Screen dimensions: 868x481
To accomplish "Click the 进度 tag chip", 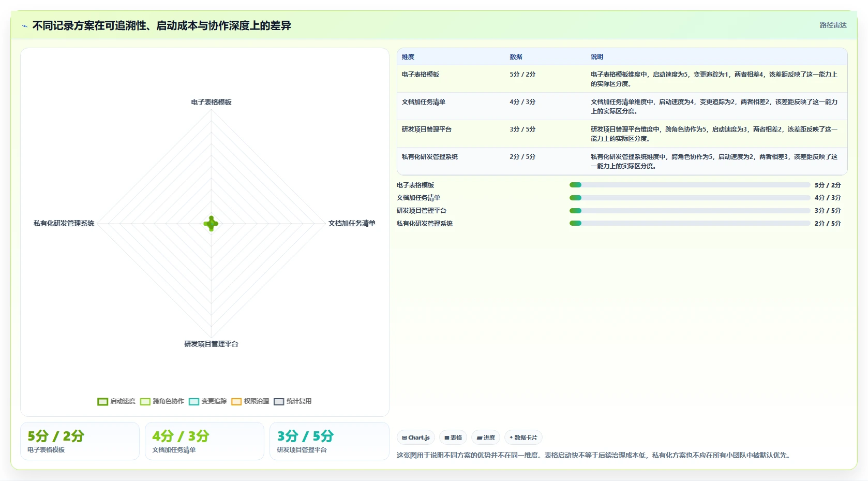I will [x=486, y=438].
